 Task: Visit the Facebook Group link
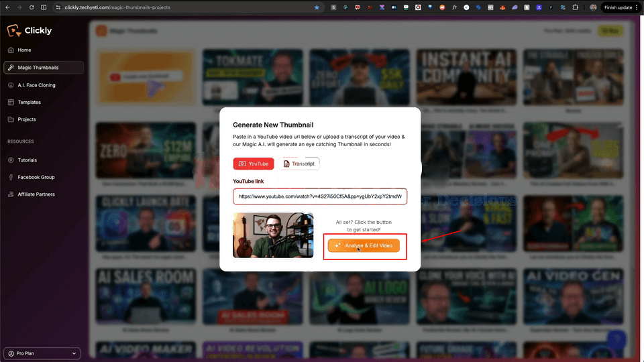coord(36,177)
